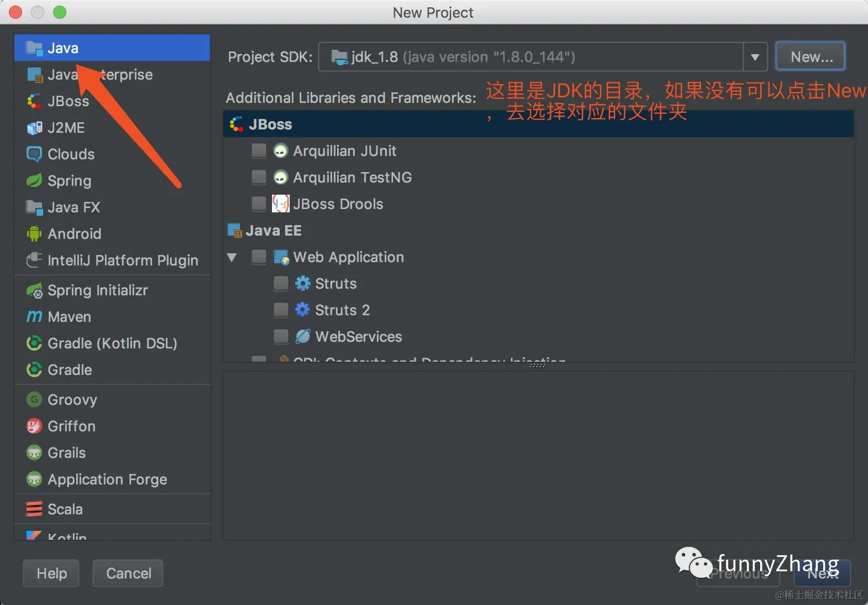The height and width of the screenshot is (605, 868).
Task: Click the Arquillian JUnit alien icon
Action: [x=281, y=150]
